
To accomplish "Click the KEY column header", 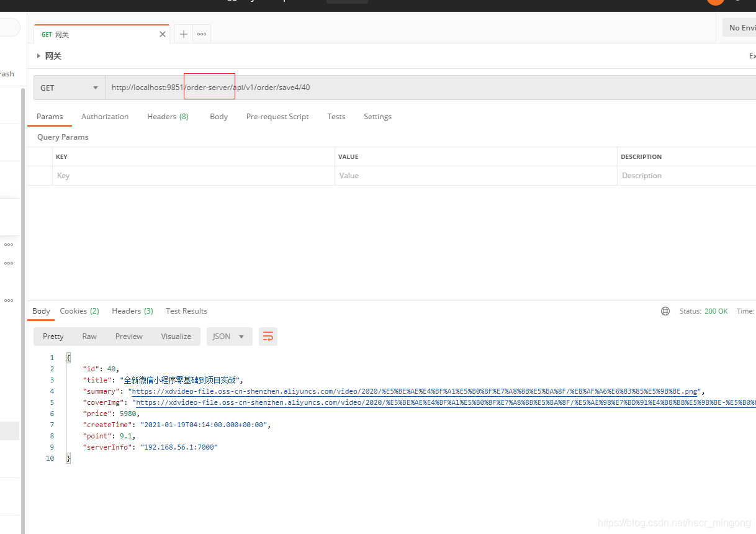I will (61, 157).
